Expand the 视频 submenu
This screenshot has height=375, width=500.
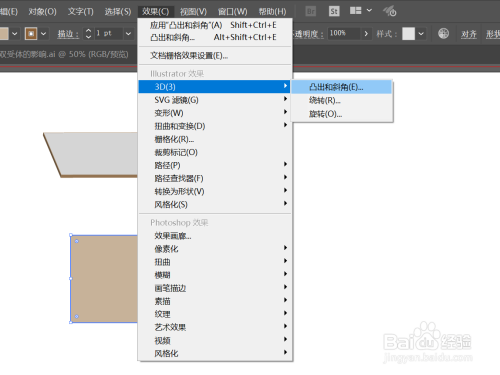coord(215,340)
